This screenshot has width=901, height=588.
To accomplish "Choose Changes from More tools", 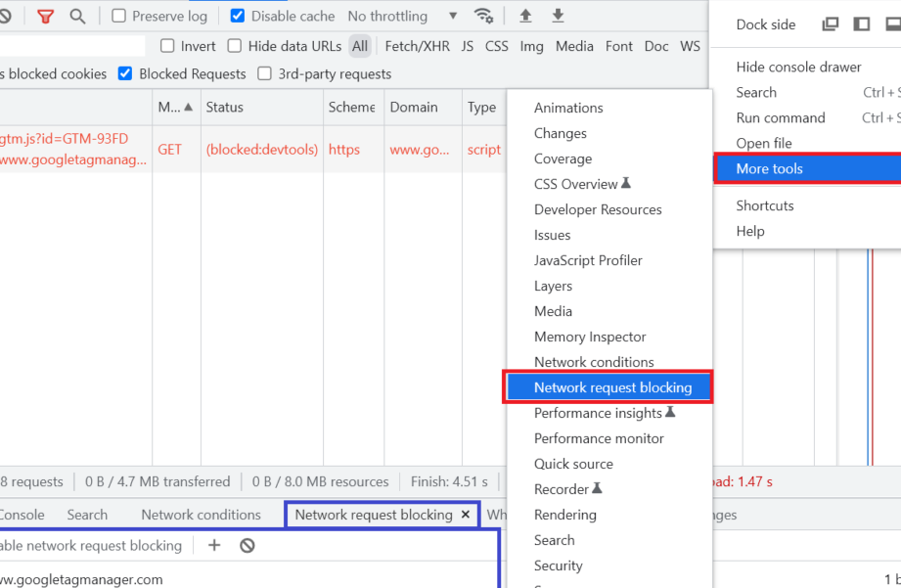I will 609,133.
